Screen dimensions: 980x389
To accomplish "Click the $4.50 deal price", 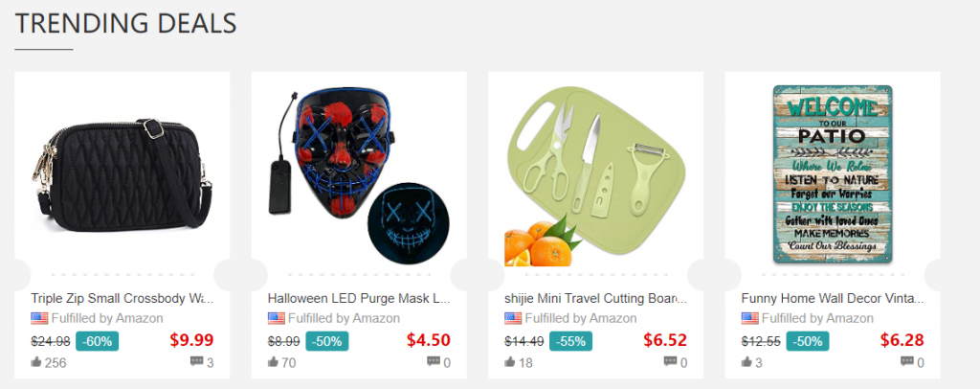I will point(428,340).
